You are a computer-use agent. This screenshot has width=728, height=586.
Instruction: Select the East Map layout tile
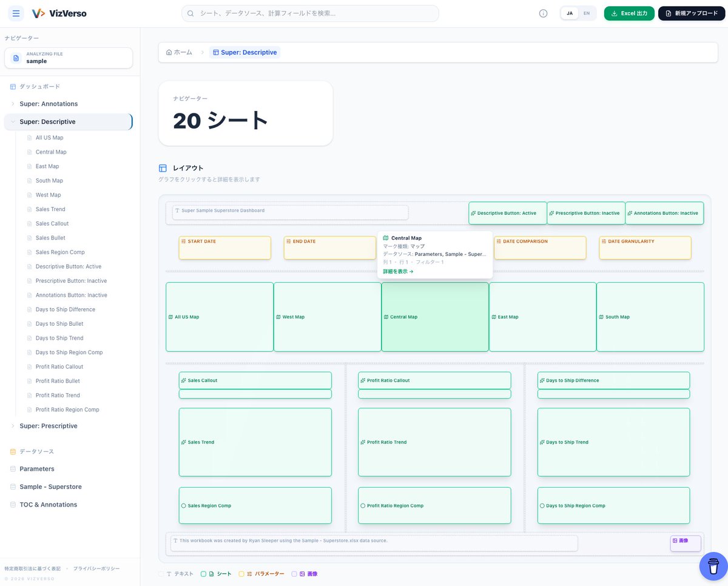542,317
